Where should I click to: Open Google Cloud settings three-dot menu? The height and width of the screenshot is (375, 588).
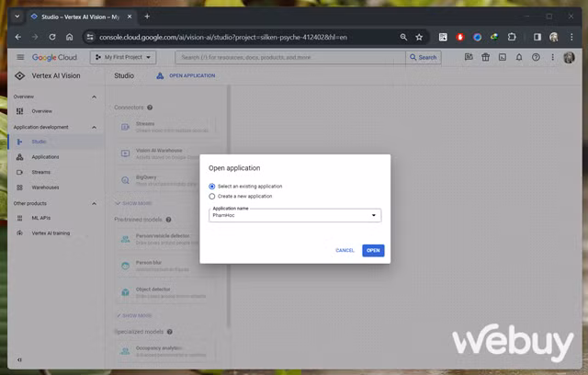[x=552, y=57]
